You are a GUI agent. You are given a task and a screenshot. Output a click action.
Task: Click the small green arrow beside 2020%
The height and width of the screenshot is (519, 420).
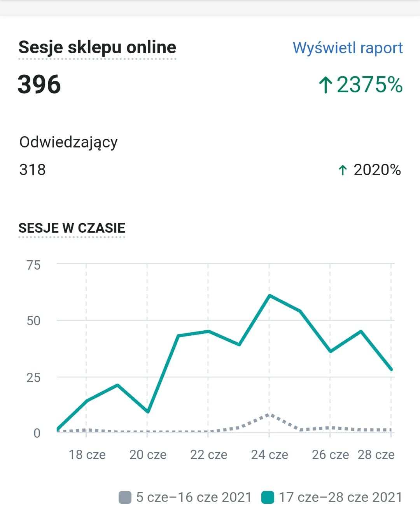[x=342, y=170]
